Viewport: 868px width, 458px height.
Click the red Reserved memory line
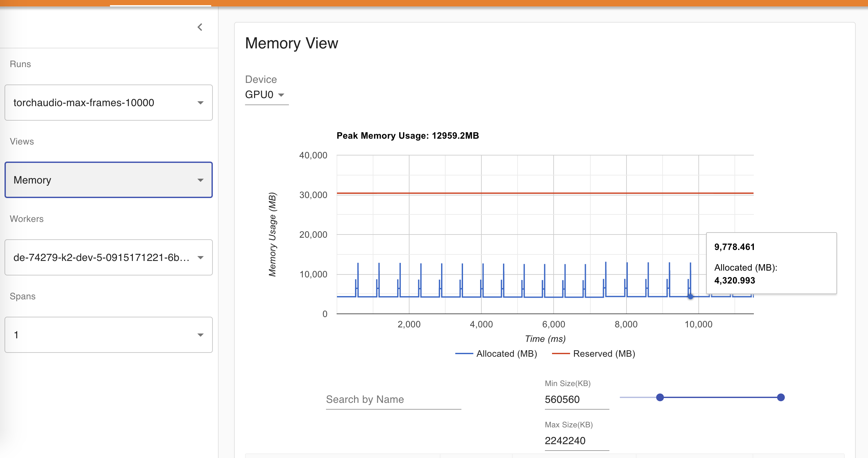coord(506,193)
